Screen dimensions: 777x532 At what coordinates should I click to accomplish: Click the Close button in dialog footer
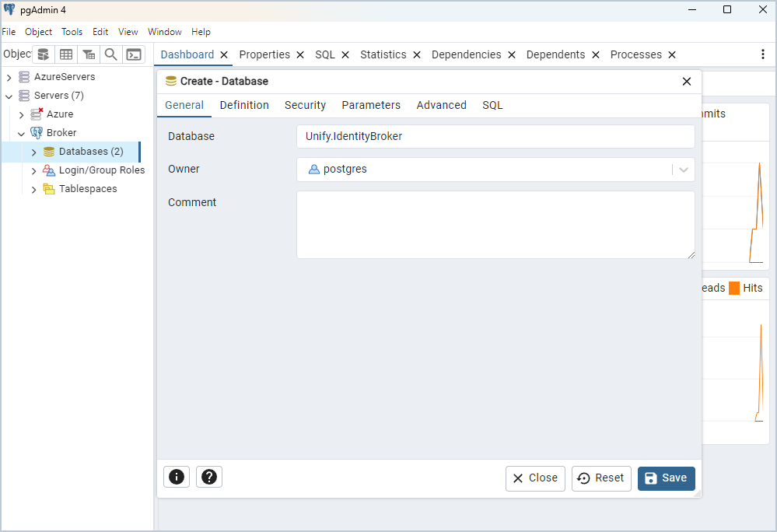coord(535,478)
